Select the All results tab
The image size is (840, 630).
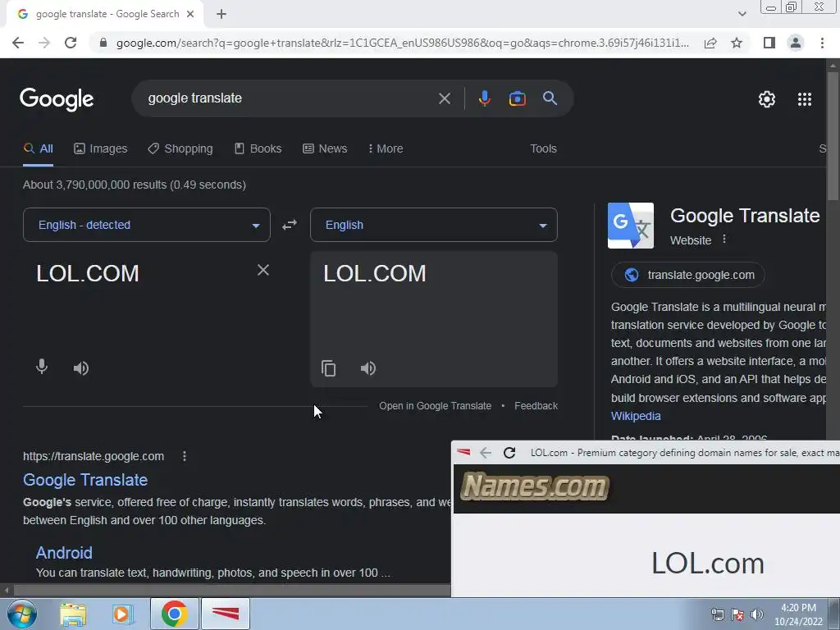click(x=38, y=148)
